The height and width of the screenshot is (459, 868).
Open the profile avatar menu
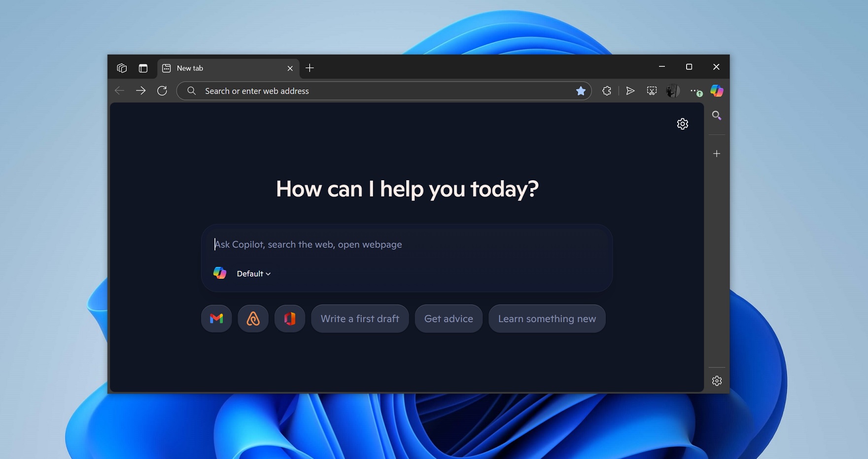tap(673, 91)
